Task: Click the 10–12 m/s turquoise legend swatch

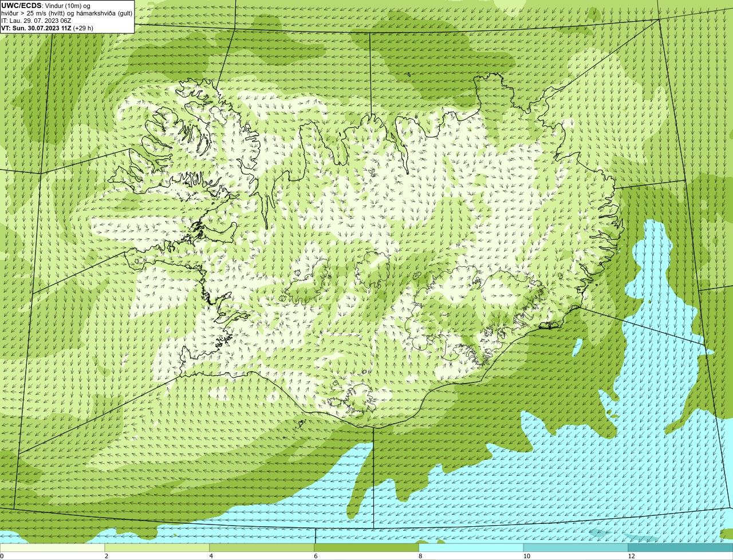Action: [576, 548]
